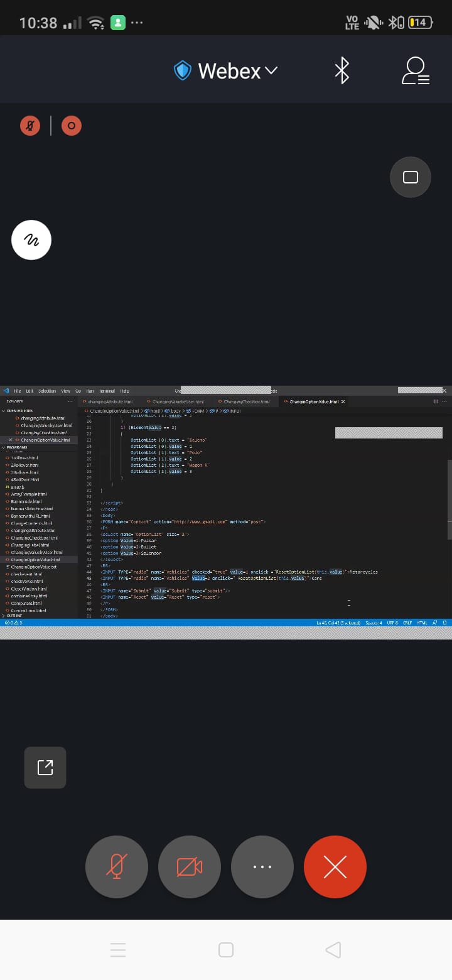Switch to the ChangingAttribute.html editor tab
Screen dimensions: 452x980
point(109,401)
